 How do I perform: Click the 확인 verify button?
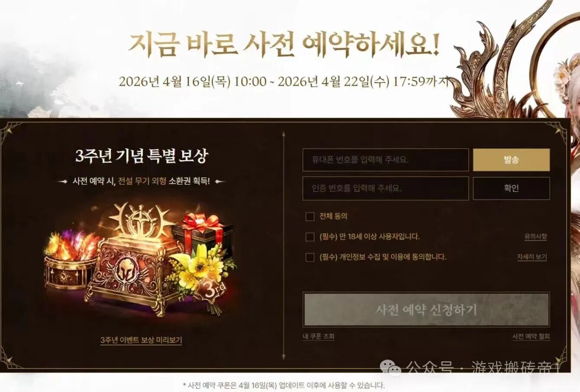[x=511, y=188]
